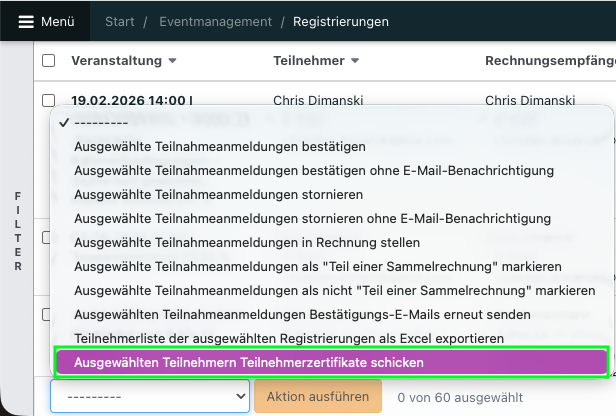Choose 'Teilnehmerliste als Excel exportieren' option
The width and height of the screenshot is (616, 416).
pos(332,338)
